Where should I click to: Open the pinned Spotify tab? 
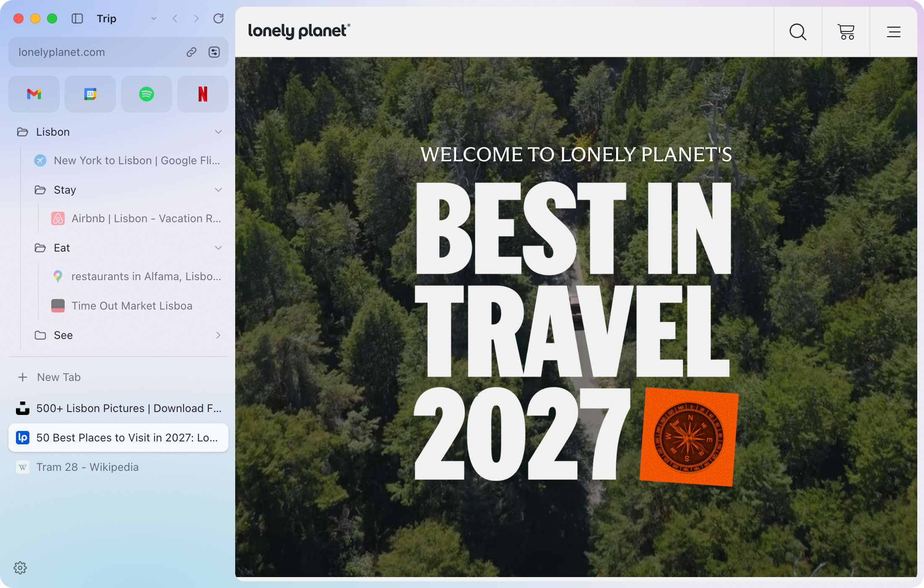(x=147, y=94)
